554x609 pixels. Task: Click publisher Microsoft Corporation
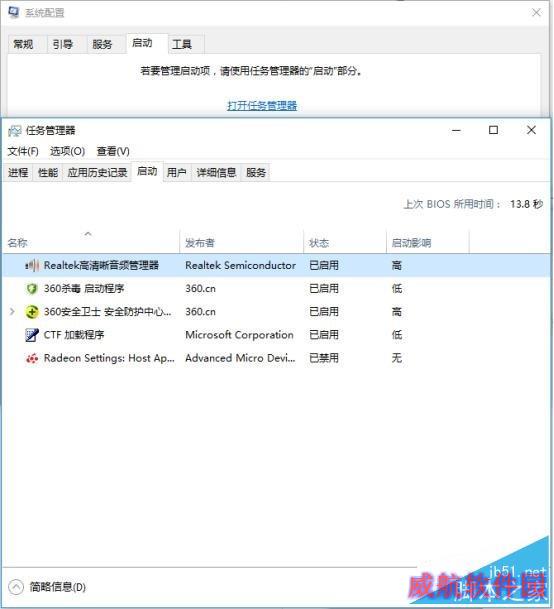pos(239,335)
